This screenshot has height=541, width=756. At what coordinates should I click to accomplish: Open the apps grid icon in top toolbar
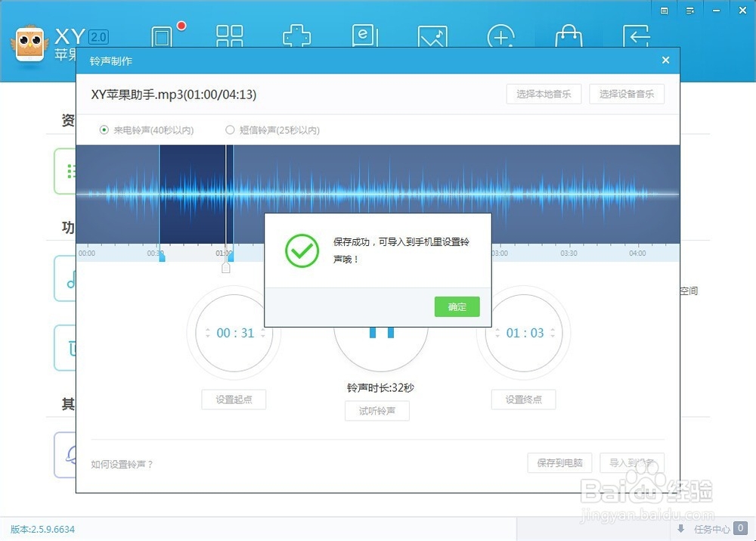pos(229,36)
